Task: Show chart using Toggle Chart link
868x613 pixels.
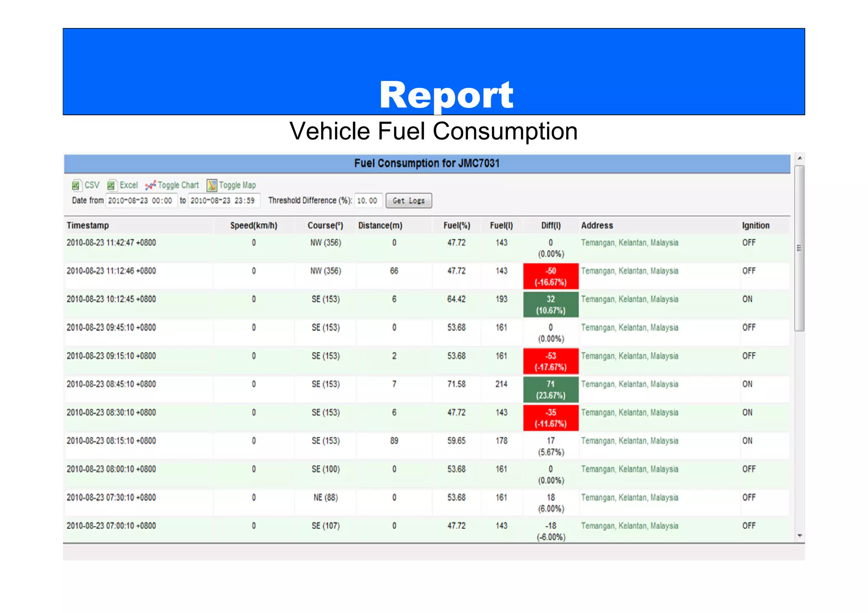Action: pos(178,185)
